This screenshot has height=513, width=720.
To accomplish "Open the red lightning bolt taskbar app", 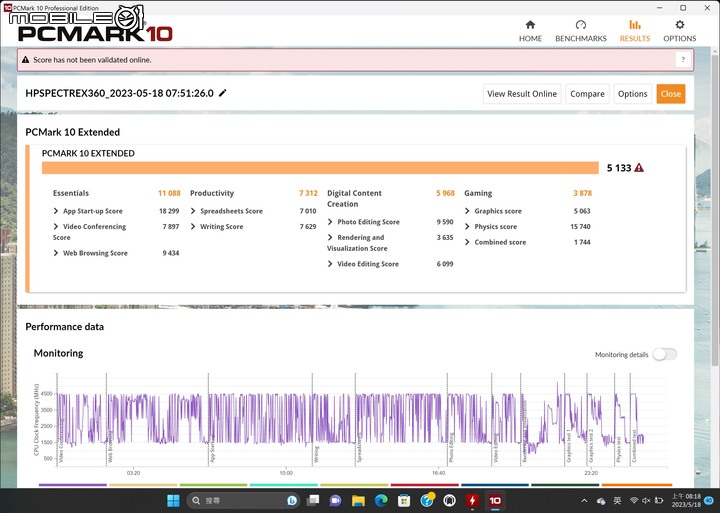I will point(472,501).
